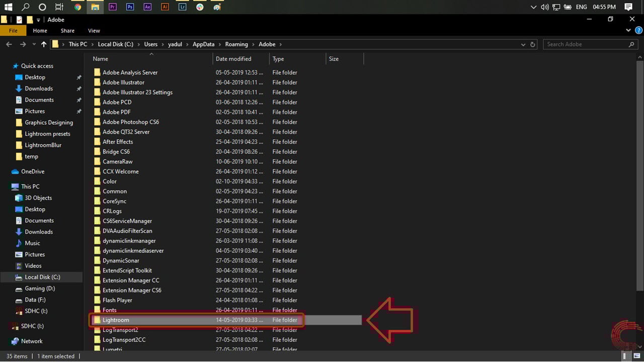The image size is (644, 362).
Task: Select the Extension Manager CC folder
Action: click(131, 281)
